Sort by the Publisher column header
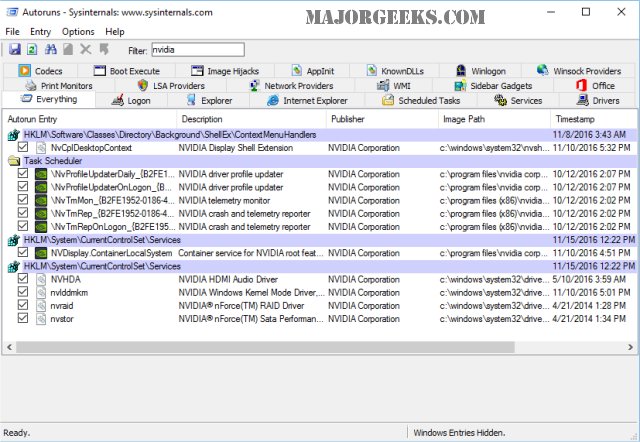Screen dimensions: 640x442 coord(382,119)
